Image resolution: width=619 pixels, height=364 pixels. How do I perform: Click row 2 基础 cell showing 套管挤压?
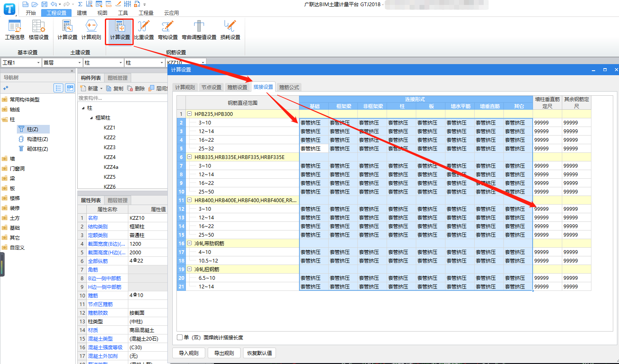[x=314, y=122]
